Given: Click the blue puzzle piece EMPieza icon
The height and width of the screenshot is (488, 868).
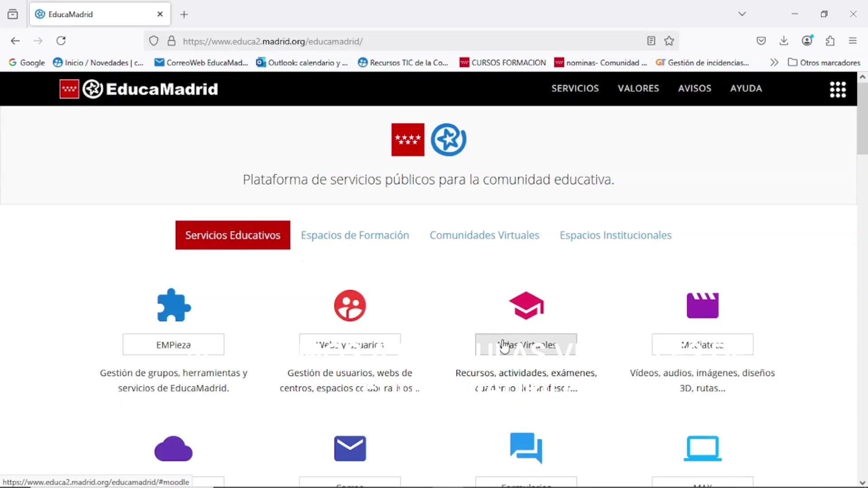Looking at the screenshot, I should tap(174, 305).
